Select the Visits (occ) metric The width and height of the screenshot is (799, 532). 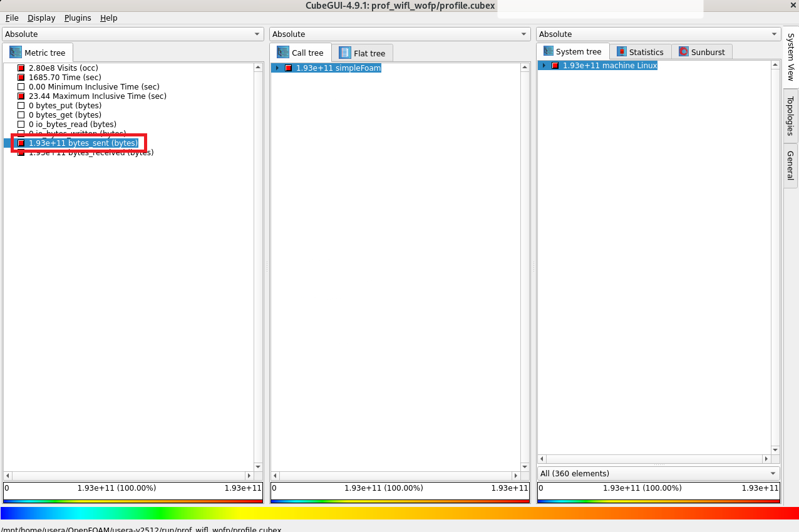pos(63,68)
